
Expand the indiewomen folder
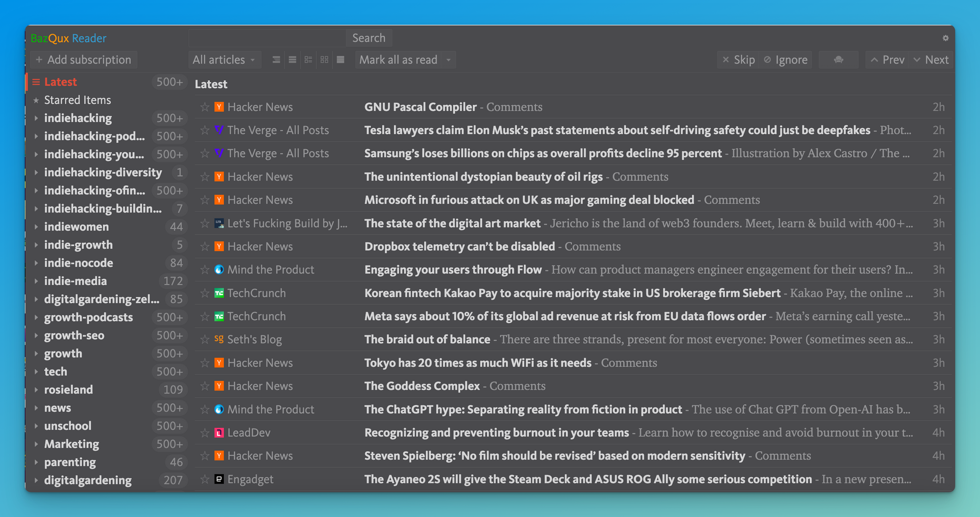point(36,227)
